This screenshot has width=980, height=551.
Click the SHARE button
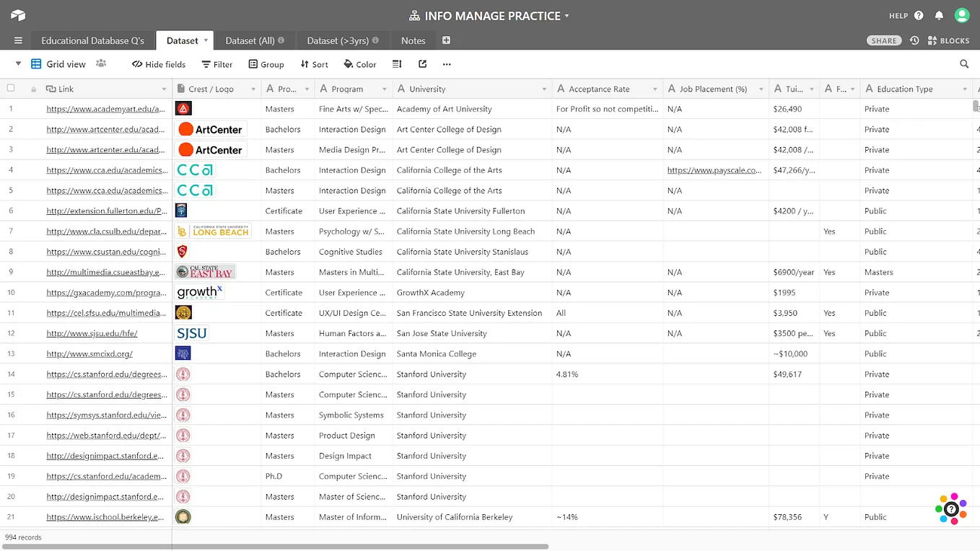884,40
